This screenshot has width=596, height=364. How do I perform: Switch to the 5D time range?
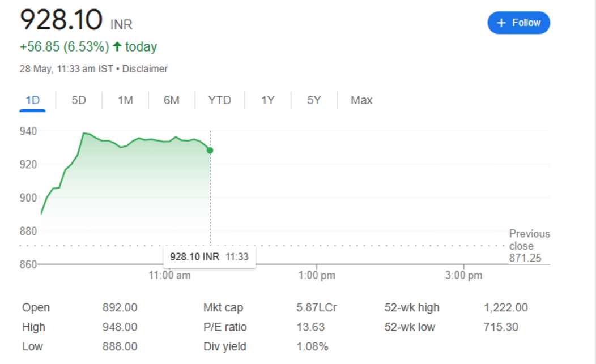78,100
